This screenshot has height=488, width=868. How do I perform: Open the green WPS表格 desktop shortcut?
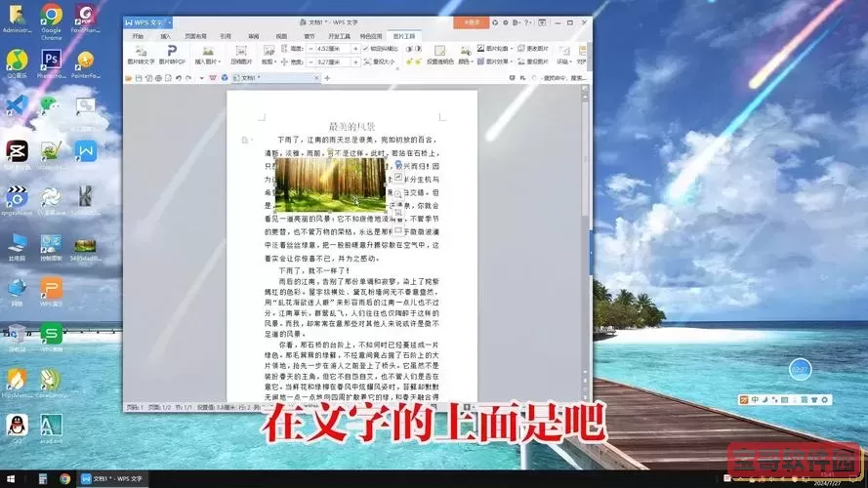[x=51, y=337]
